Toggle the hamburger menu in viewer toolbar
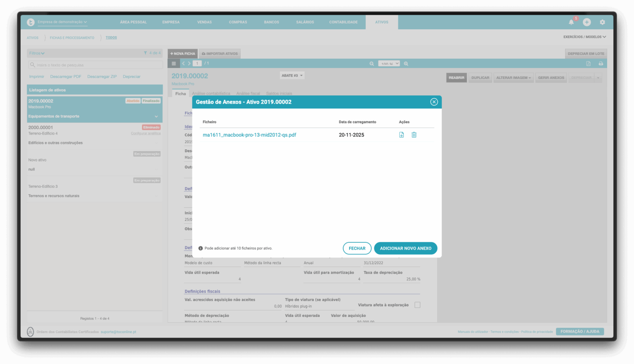 [174, 64]
